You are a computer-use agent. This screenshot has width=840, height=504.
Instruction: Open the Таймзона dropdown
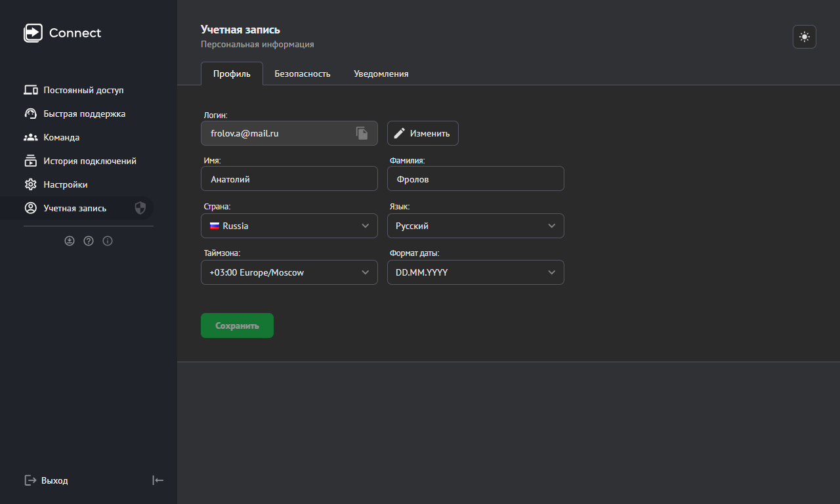click(289, 272)
